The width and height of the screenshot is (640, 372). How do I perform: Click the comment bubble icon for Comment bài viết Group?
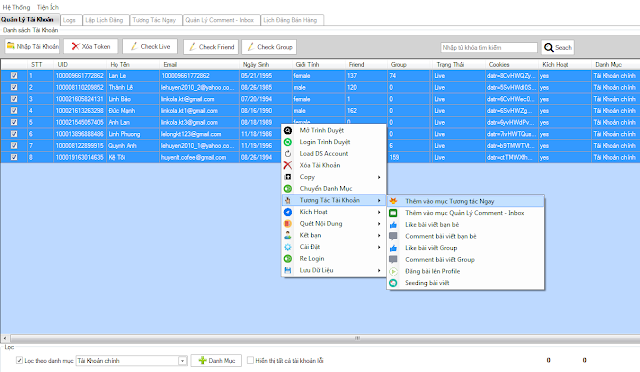(x=393, y=259)
